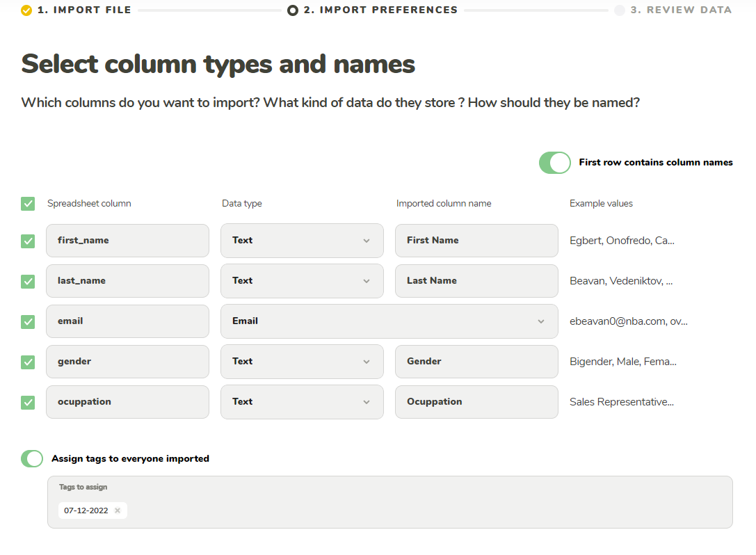Uncheck the select-all Spreadsheet column checkbox

(28, 204)
